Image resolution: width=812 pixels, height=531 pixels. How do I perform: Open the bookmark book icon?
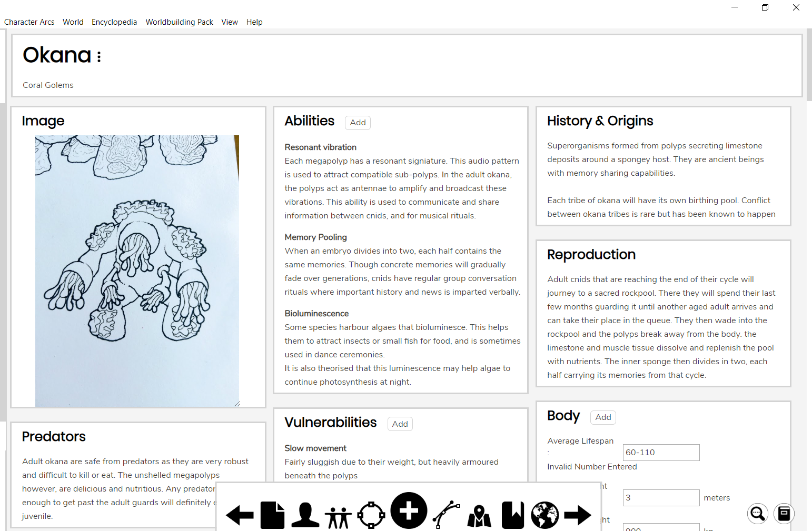pos(513,515)
